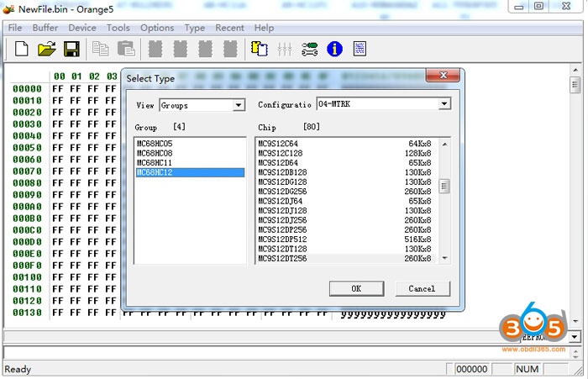Click address row 00000 in hex view
The height and width of the screenshot is (379, 588).
28,89
